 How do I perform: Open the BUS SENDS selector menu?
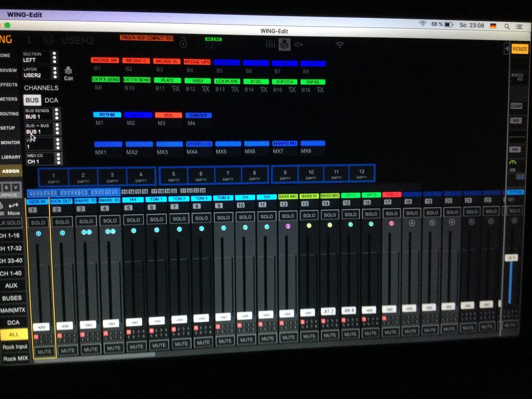point(42,114)
